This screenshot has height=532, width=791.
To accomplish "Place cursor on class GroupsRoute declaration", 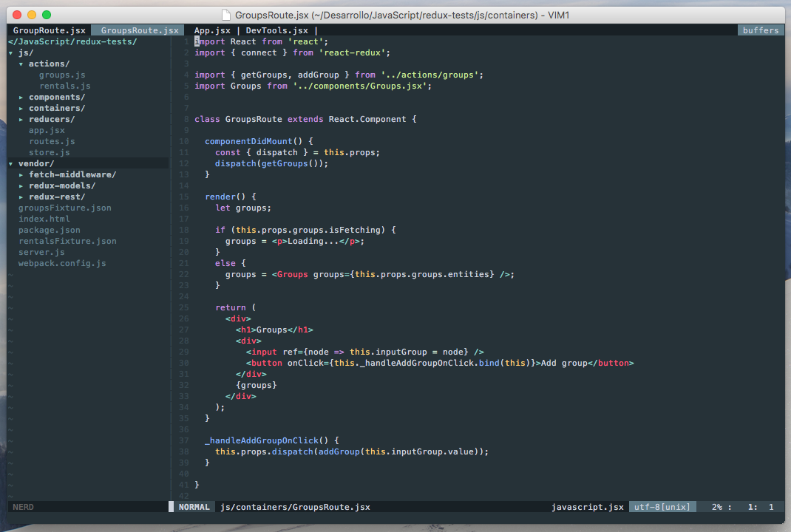I will tap(305, 120).
